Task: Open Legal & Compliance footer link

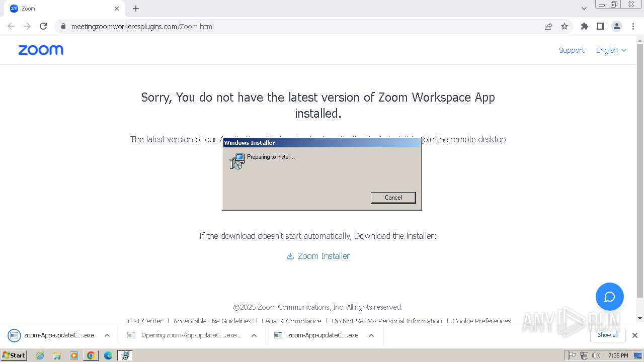Action: tap(291, 321)
